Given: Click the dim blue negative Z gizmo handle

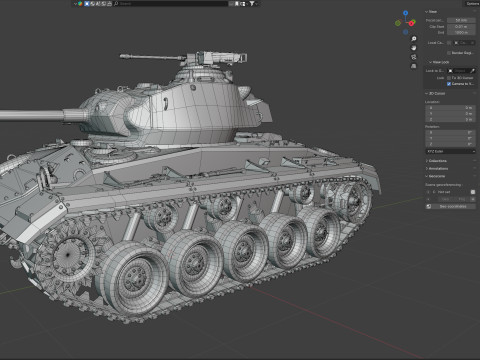Looking at the screenshot, I should point(405,32).
